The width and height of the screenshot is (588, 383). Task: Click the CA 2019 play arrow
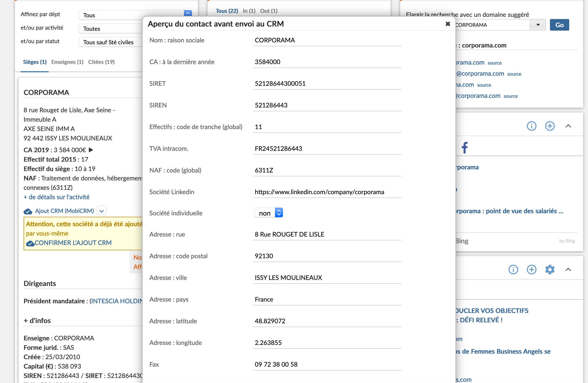pyautogui.click(x=91, y=150)
